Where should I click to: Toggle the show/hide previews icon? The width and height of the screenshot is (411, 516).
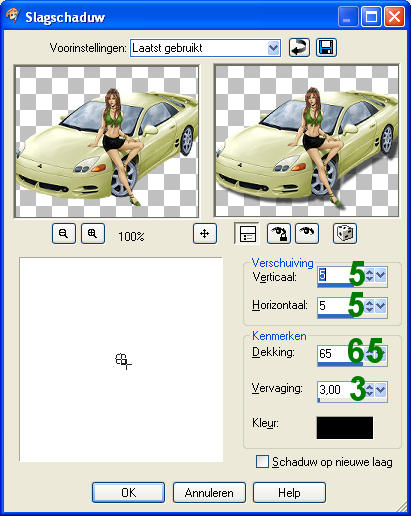point(246,233)
